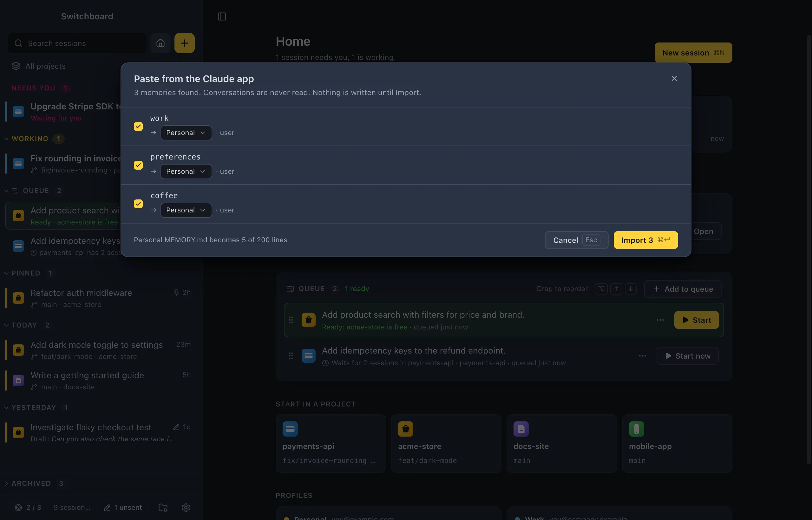Click the vertical scrollbar on the right
The height and width of the screenshot is (520, 812).
(809, 249)
